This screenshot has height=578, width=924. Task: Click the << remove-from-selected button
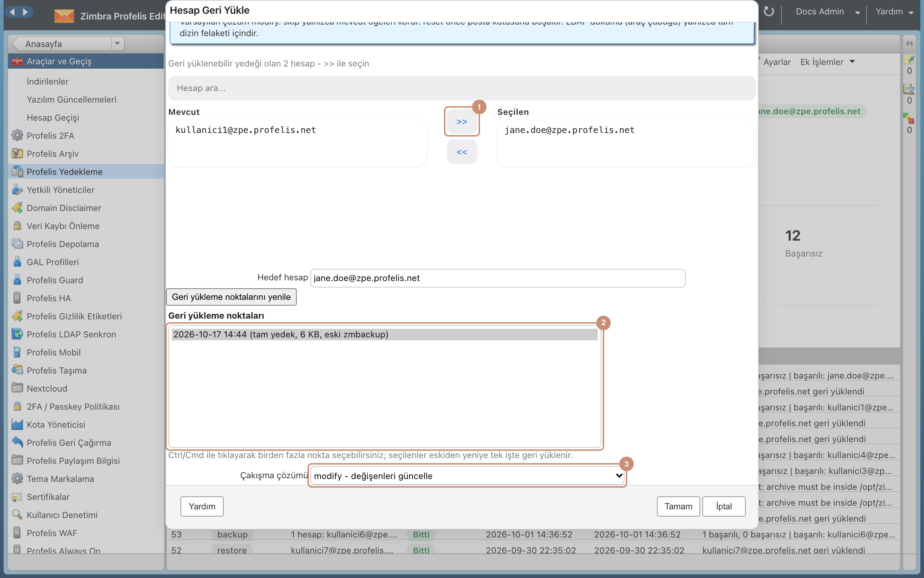(x=462, y=152)
